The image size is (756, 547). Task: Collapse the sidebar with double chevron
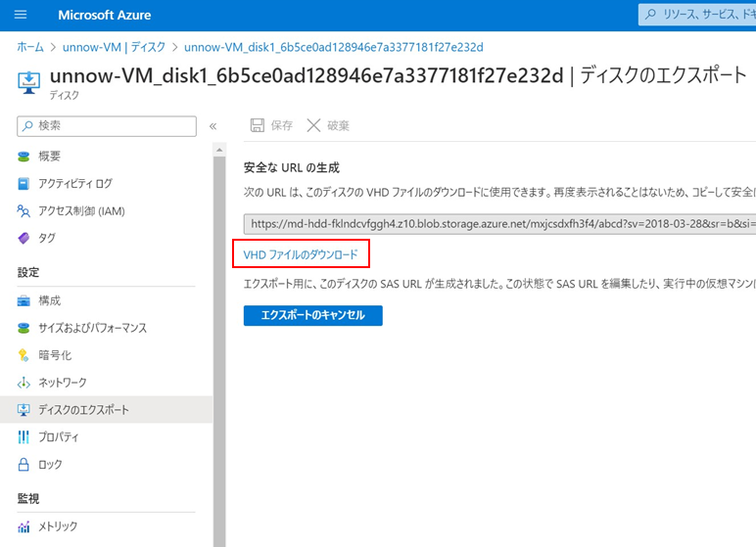point(213,126)
